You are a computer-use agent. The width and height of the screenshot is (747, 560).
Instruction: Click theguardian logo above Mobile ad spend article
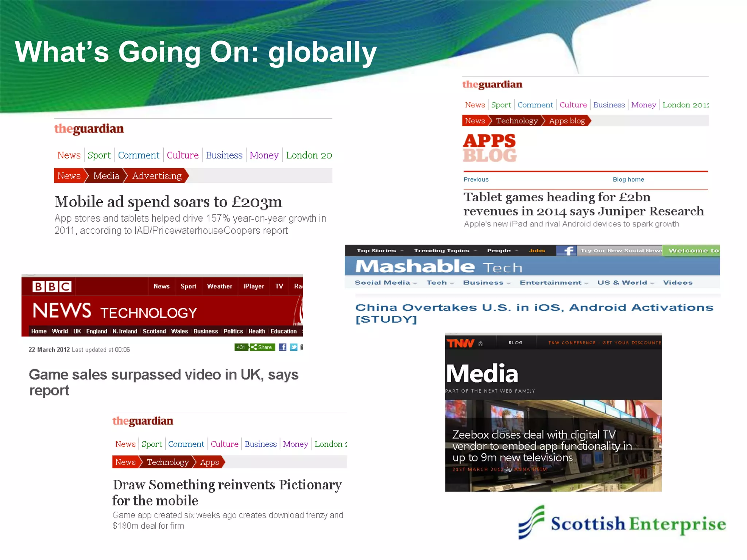[89, 129]
